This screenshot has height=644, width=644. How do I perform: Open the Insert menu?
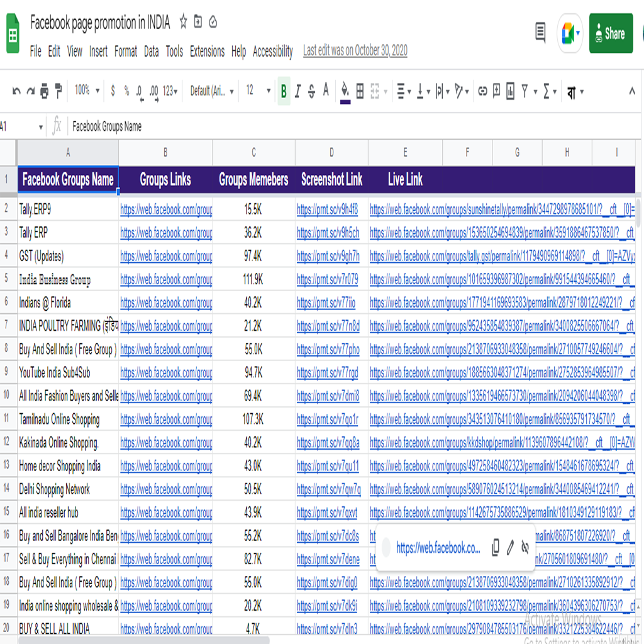98,52
